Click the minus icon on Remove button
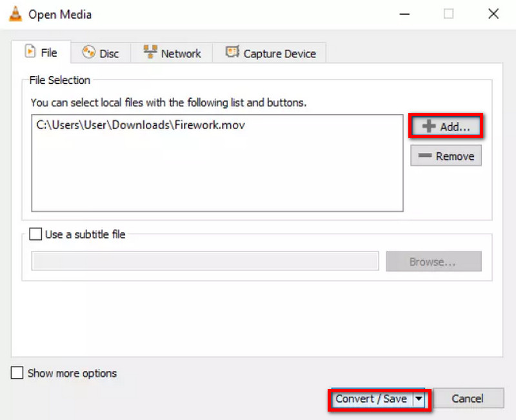This screenshot has width=516, height=420. tap(425, 156)
